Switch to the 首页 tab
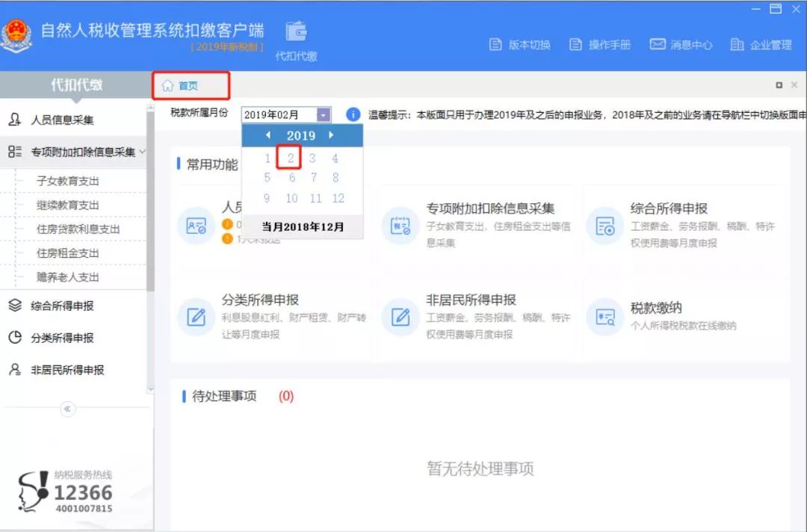The width and height of the screenshot is (807, 532). (189, 86)
